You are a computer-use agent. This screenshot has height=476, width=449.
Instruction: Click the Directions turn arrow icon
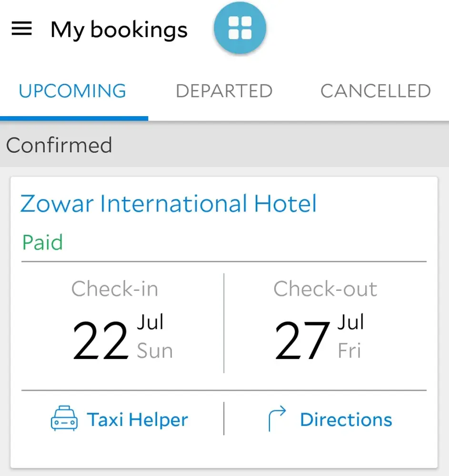277,419
